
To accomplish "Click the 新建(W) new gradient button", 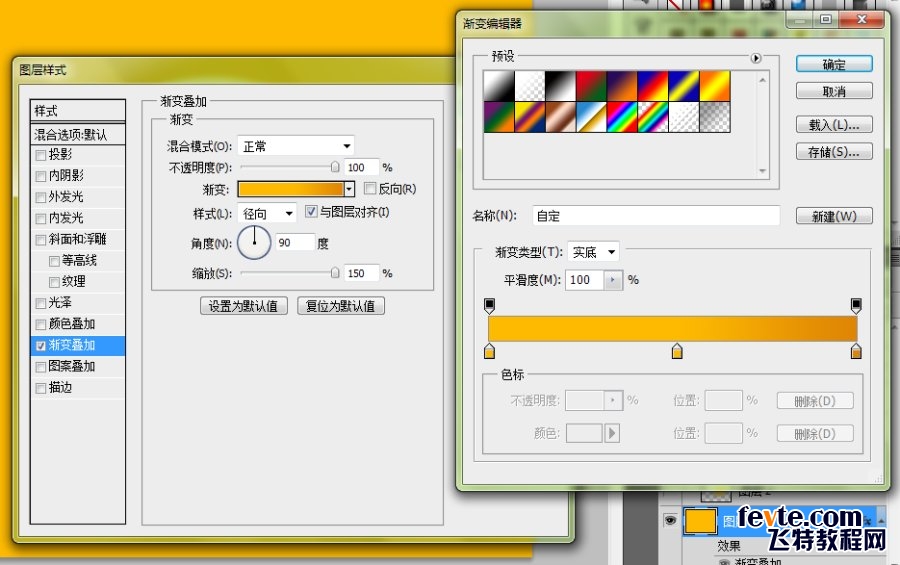I will point(834,216).
